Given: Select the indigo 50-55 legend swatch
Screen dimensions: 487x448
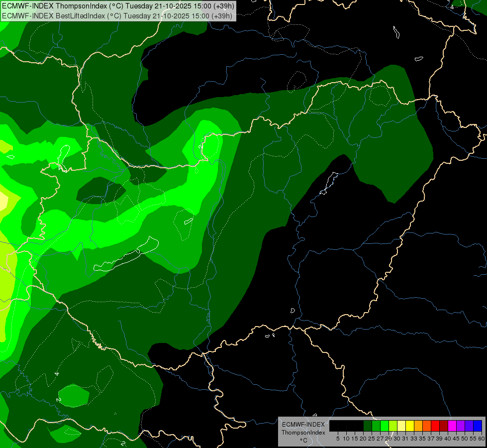Looking at the screenshot, I should 469,426.
